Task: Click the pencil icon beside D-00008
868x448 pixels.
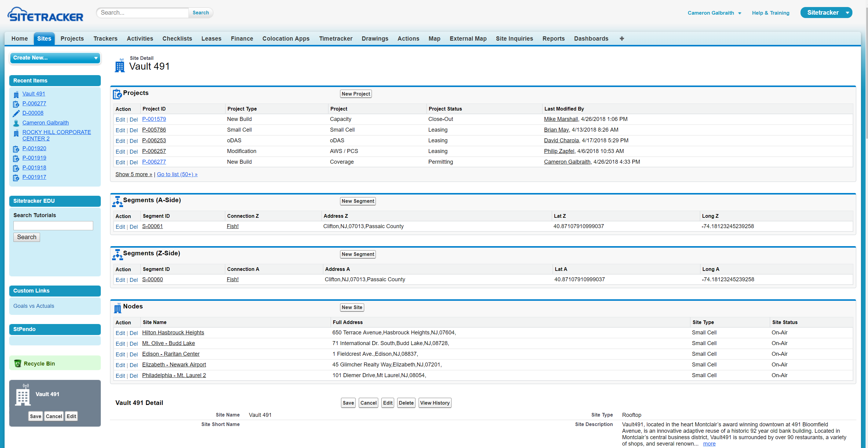Action: (16, 113)
